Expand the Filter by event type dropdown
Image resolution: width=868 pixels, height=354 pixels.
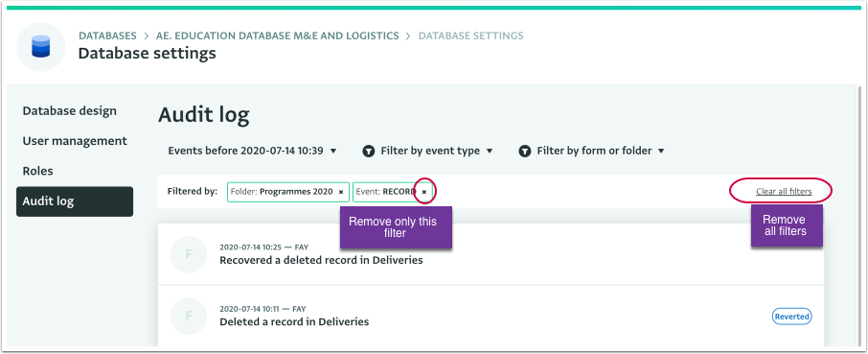pyautogui.click(x=427, y=151)
